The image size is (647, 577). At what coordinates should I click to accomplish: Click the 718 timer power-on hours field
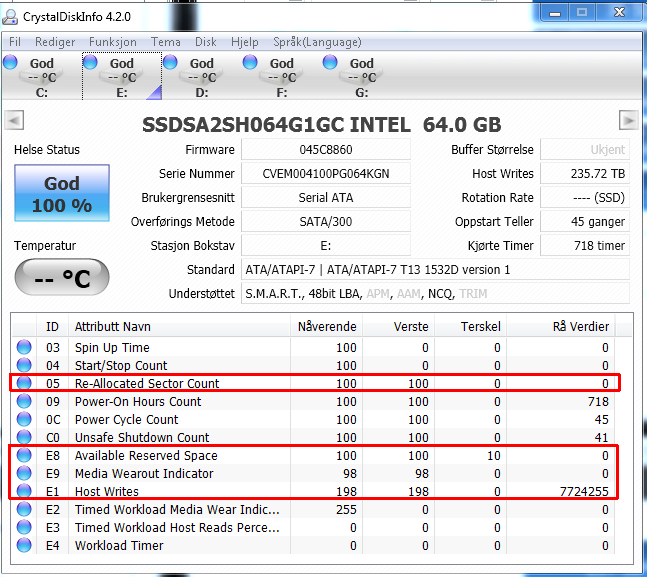coord(585,246)
